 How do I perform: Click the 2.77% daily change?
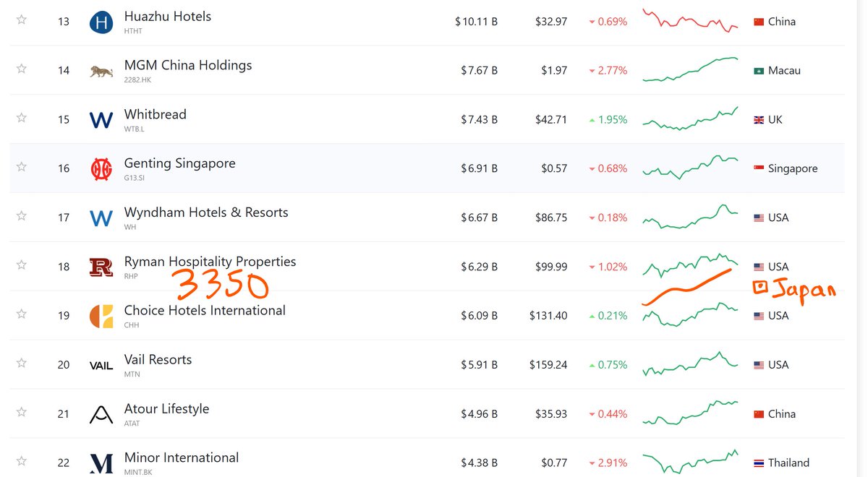pyautogui.click(x=608, y=71)
